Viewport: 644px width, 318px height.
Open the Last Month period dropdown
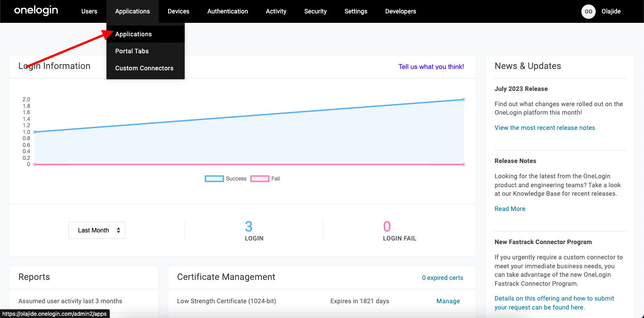tap(97, 230)
